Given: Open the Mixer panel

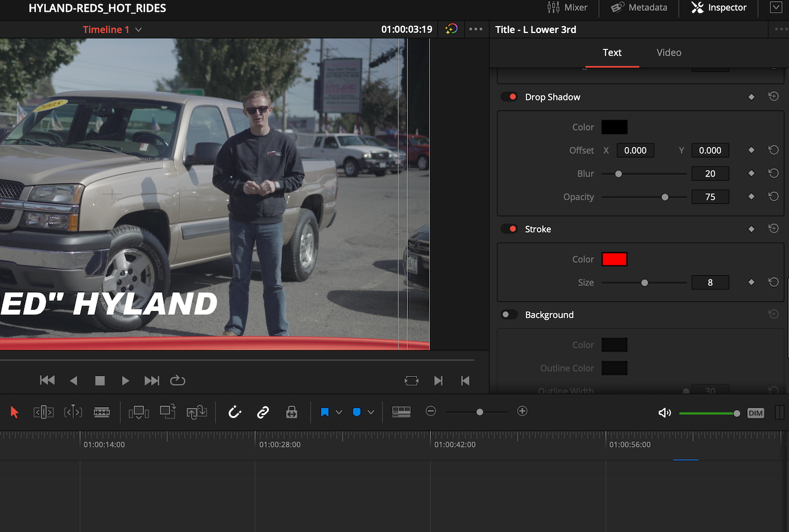Looking at the screenshot, I should tap(567, 8).
